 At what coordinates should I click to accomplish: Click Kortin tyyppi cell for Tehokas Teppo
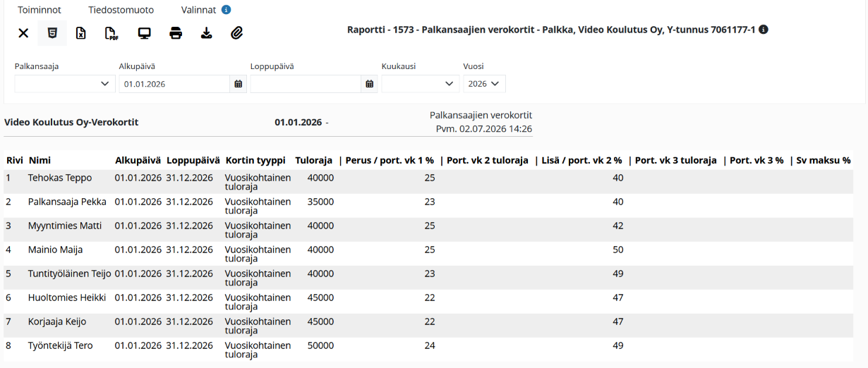click(x=258, y=182)
